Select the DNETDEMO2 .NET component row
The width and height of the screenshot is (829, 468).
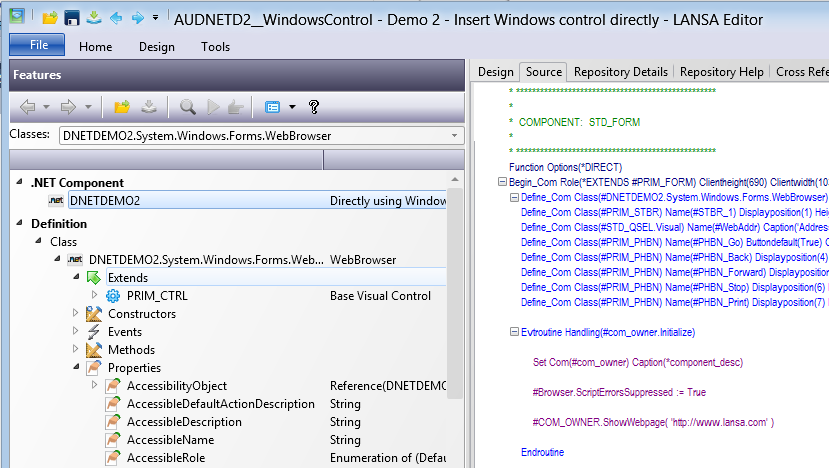tap(105, 201)
